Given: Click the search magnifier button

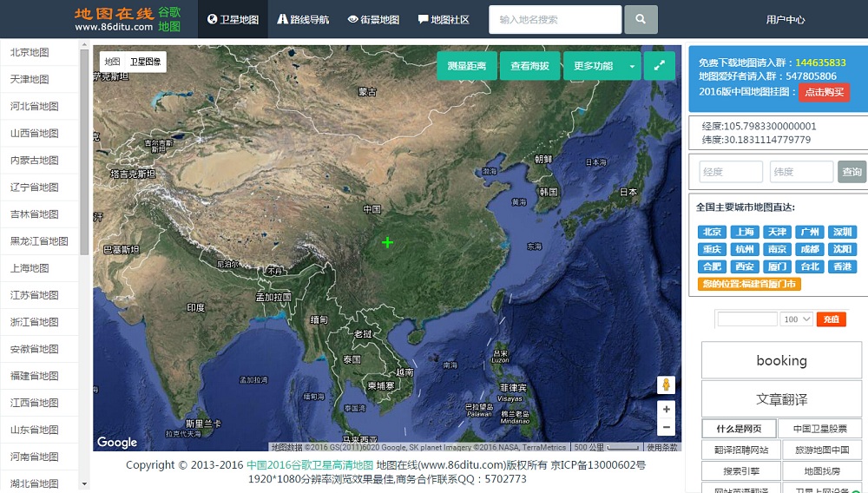Looking at the screenshot, I should pos(641,19).
